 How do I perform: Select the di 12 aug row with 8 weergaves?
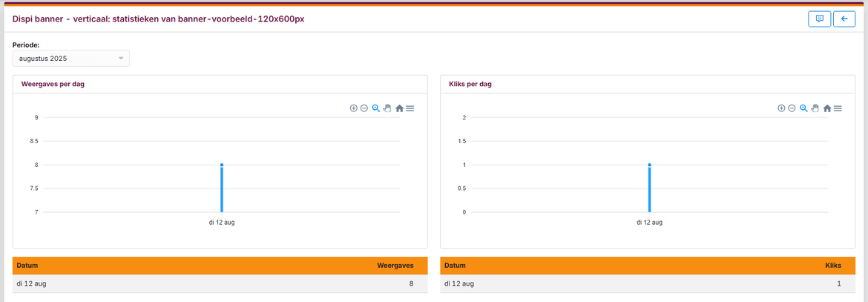point(215,283)
